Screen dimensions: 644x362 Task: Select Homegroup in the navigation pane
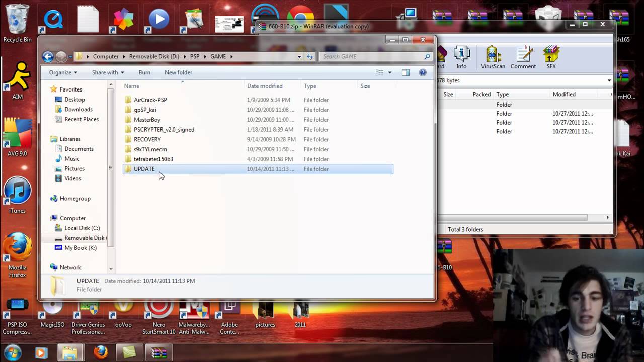(x=75, y=199)
